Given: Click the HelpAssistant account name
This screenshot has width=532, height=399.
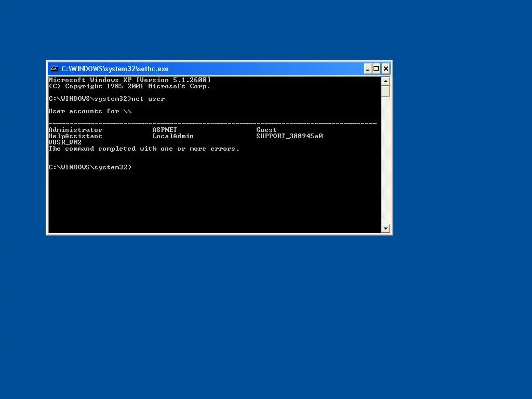Looking at the screenshot, I should (75, 136).
